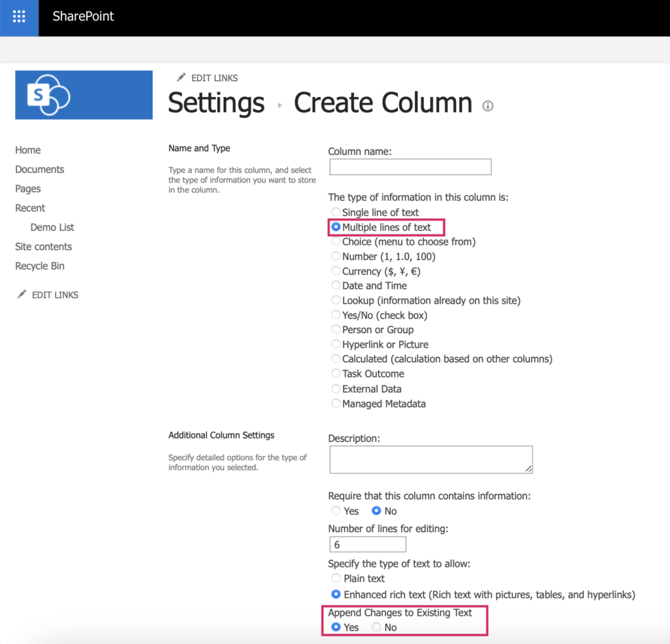Open Documents in the sidebar

pyautogui.click(x=40, y=170)
